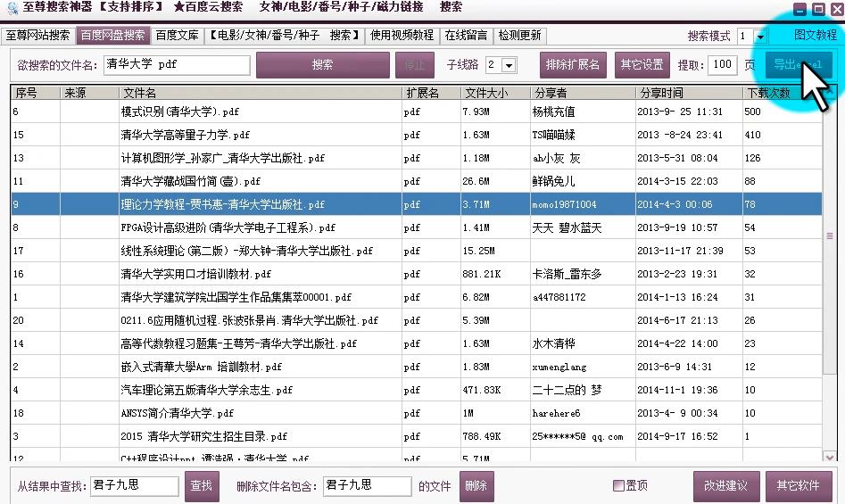Click the vertical scrollbar thumb

point(829,235)
